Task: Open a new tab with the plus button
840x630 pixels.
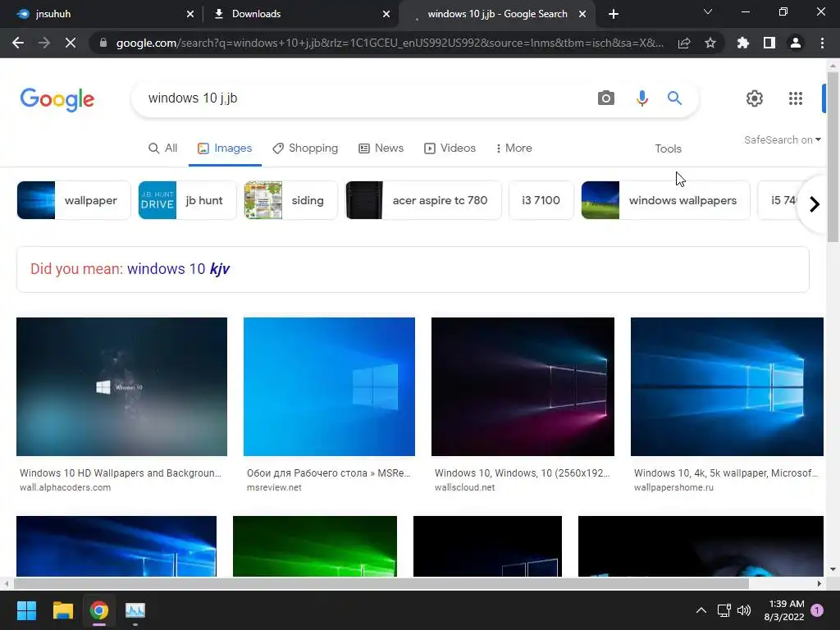Action: [x=614, y=14]
